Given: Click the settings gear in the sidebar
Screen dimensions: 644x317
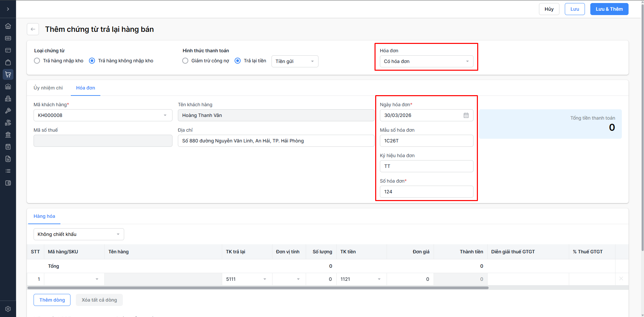Looking at the screenshot, I should 8,309.
